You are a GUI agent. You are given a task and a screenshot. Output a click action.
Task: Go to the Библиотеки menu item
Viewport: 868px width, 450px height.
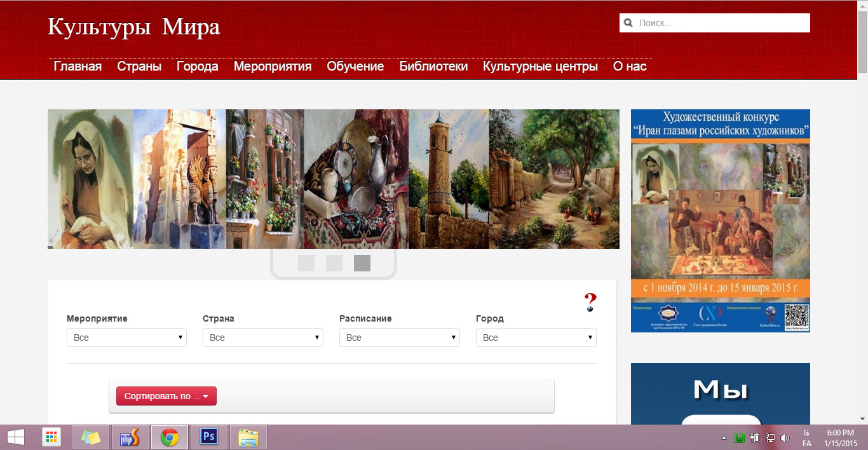click(433, 66)
